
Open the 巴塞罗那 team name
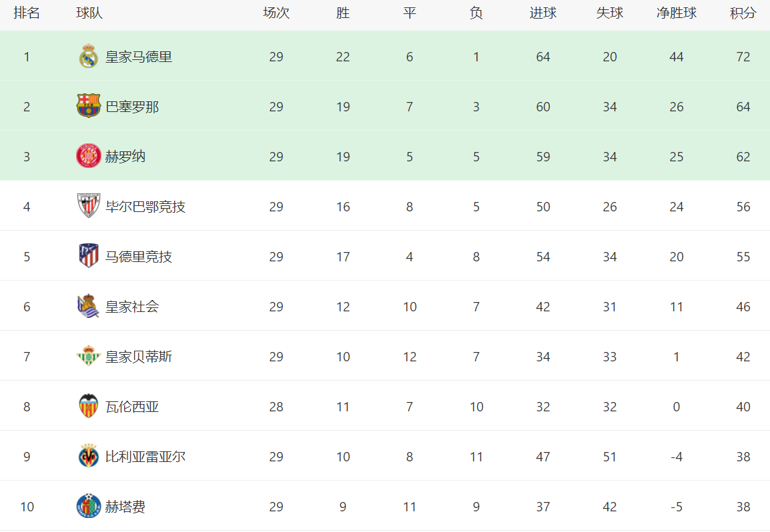click(x=132, y=107)
